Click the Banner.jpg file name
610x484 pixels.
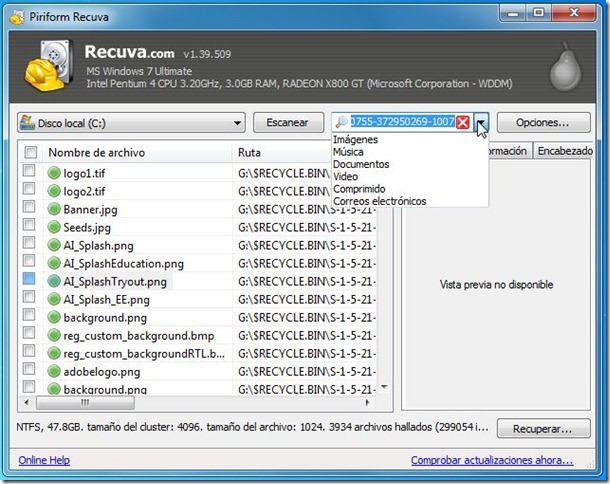point(90,209)
